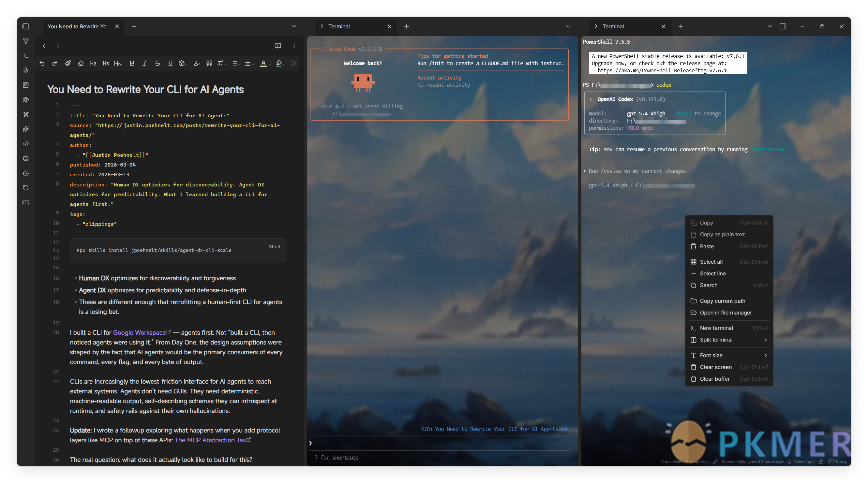
Task: Toggle the right sidebar panel icon
Action: [783, 26]
